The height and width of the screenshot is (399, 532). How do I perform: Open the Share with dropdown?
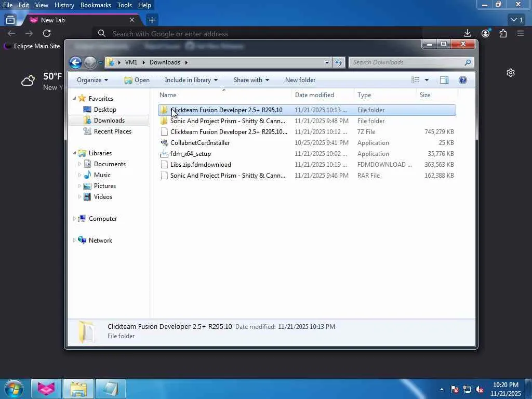251,80
